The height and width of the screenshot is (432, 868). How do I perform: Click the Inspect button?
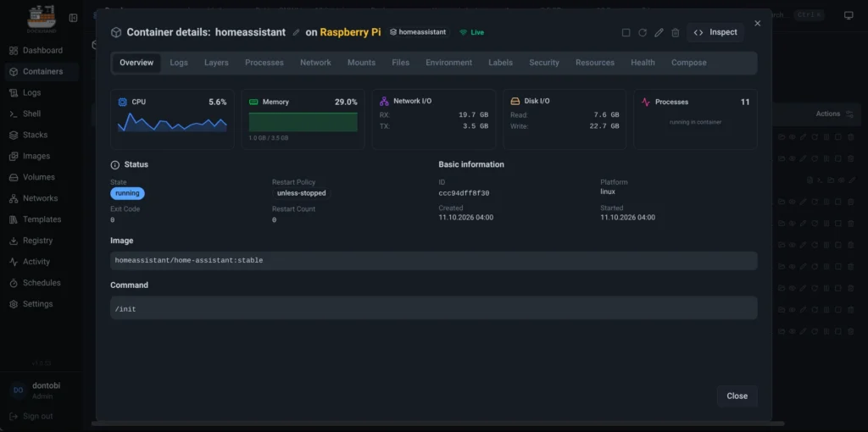pos(715,32)
